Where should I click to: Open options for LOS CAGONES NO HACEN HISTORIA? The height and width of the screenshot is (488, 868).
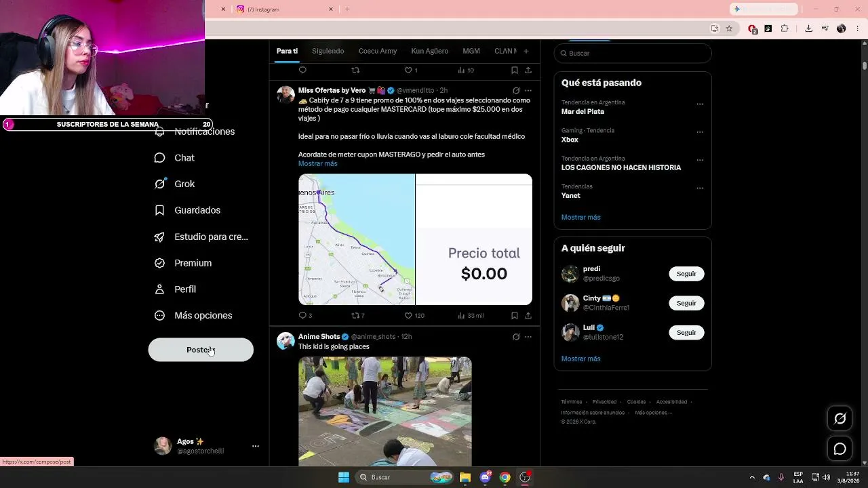pyautogui.click(x=700, y=161)
